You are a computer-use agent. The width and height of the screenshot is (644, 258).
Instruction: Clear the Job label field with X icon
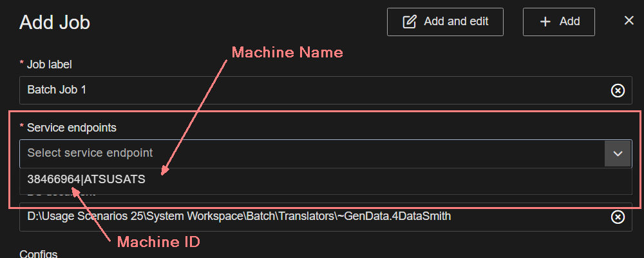pos(617,90)
